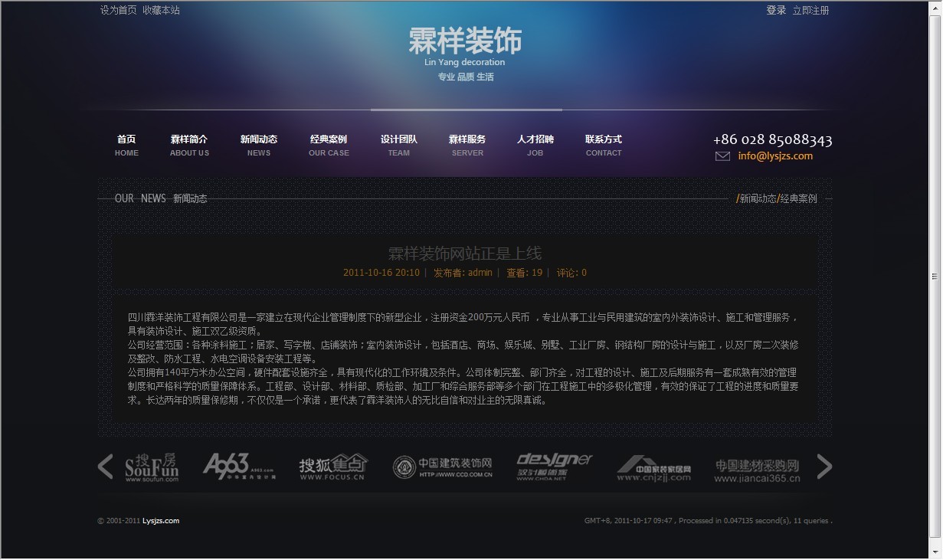This screenshot has width=943, height=560.
Task: Click the scrollbar up arrow
Action: pyautogui.click(x=935, y=7)
